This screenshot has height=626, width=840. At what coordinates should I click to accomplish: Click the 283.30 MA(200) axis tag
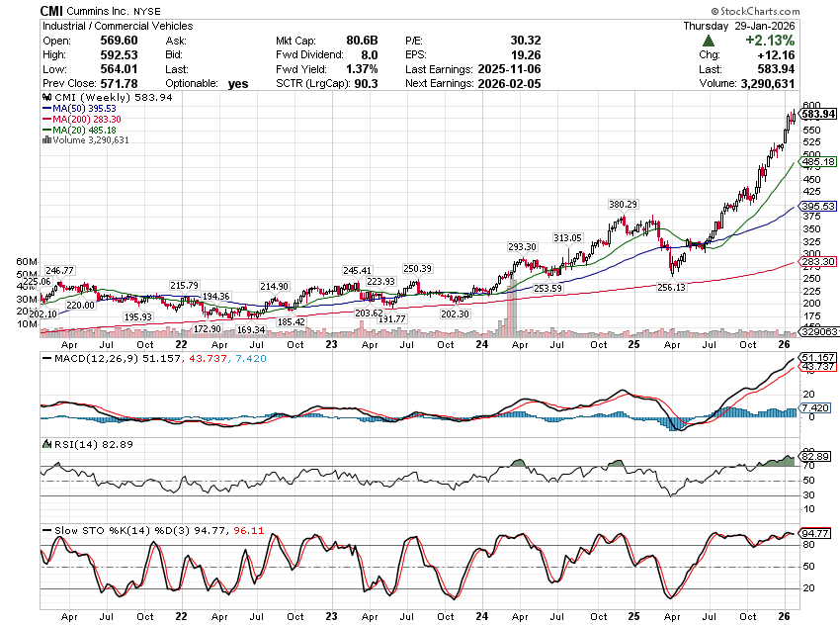(818, 261)
